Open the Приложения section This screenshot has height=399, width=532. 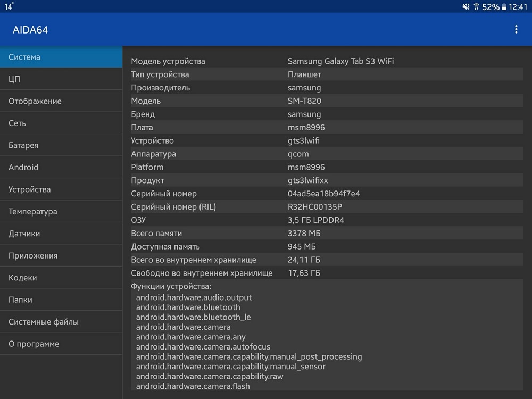point(61,255)
